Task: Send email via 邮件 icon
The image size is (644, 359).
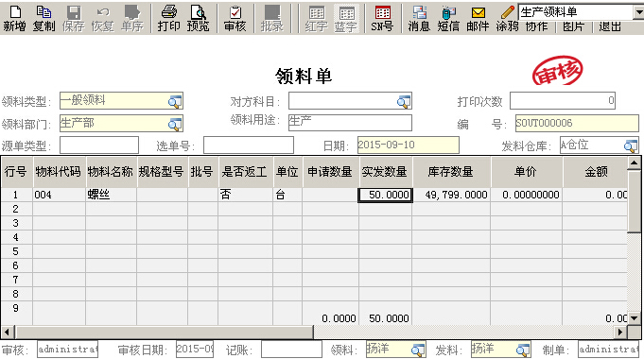Action: pyautogui.click(x=479, y=19)
